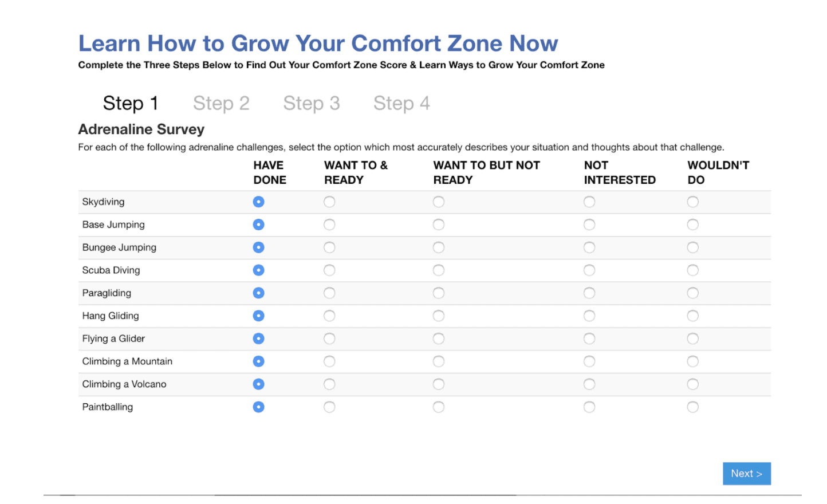
Task: Select Have Done radio for Paragliding
Action: [x=259, y=293]
